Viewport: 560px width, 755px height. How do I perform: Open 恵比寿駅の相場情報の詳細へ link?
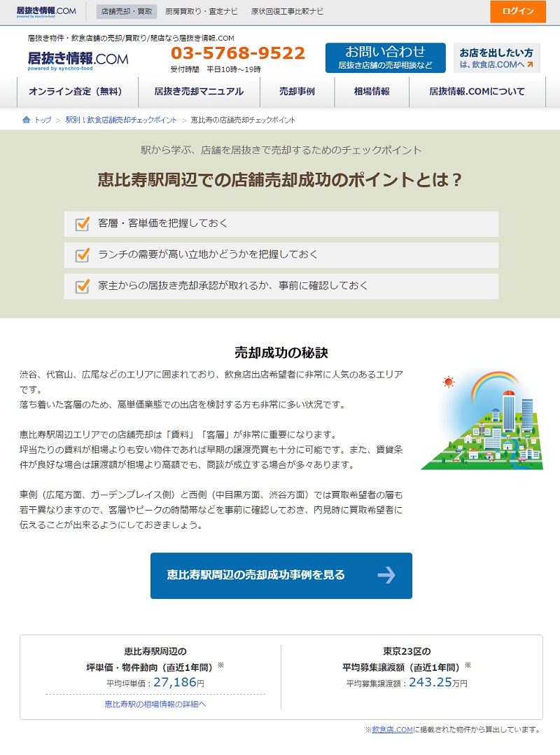[155, 704]
